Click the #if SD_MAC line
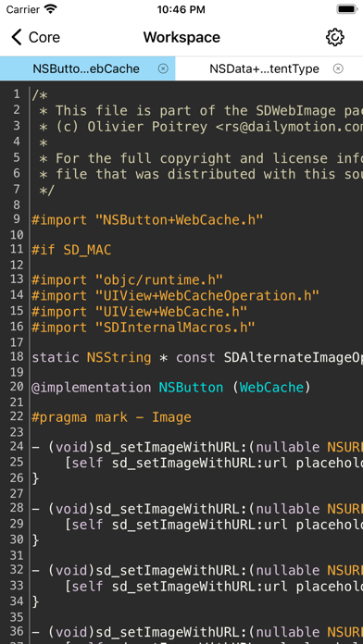The height and width of the screenshot is (644, 363). click(x=71, y=250)
